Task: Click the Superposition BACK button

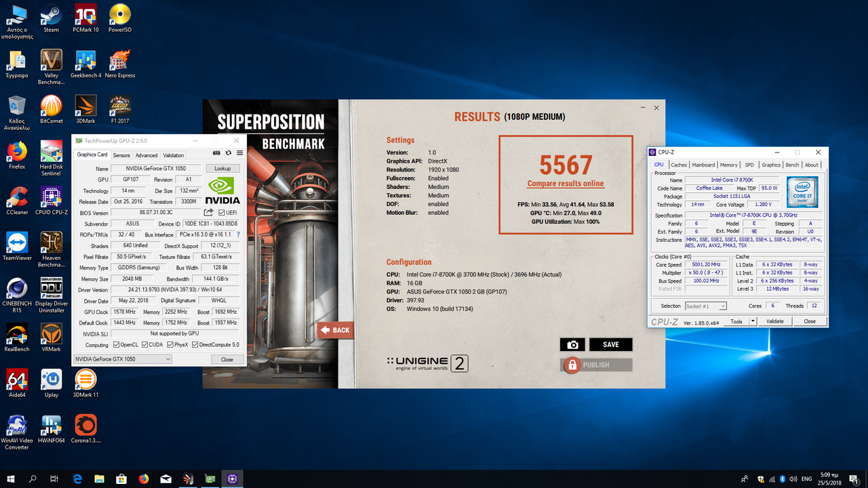Action: tap(335, 330)
